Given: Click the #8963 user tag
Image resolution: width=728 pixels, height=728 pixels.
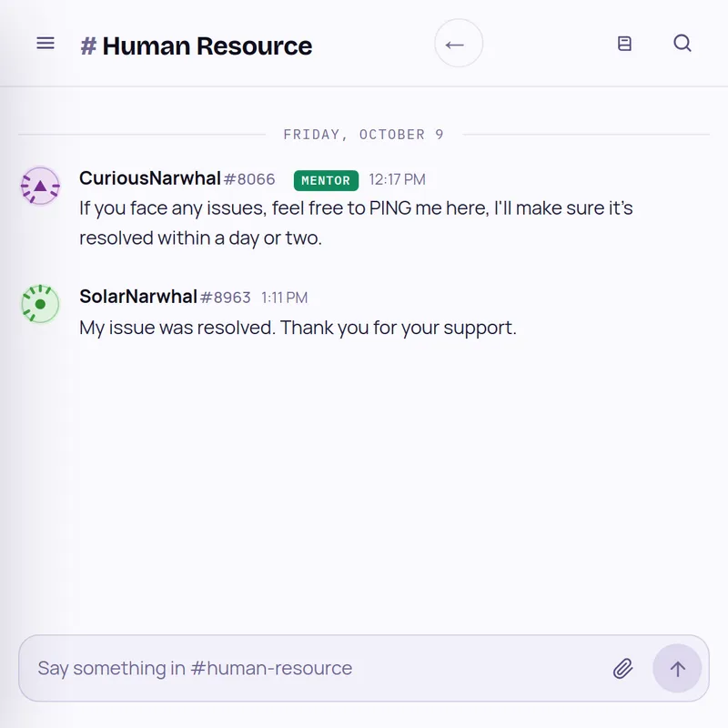Looking at the screenshot, I should (225, 298).
